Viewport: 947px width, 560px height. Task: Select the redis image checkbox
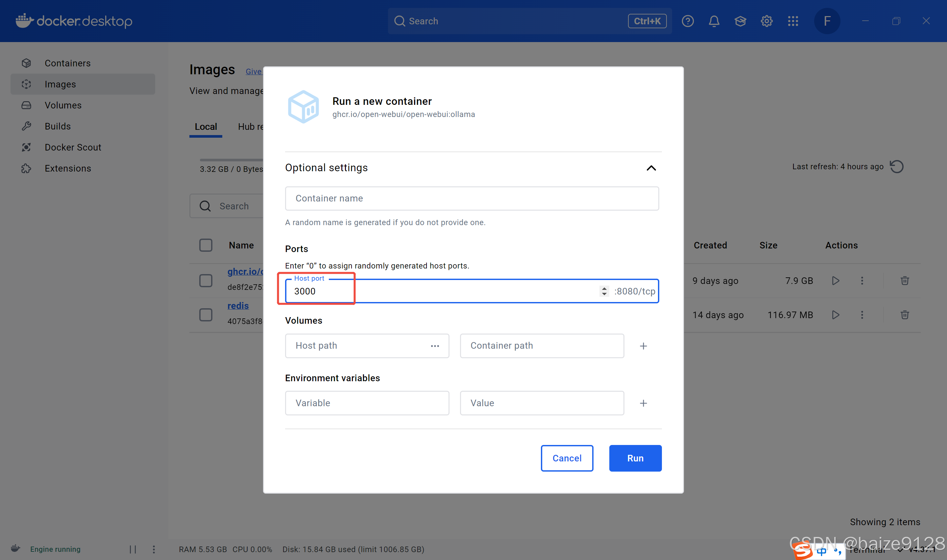[206, 315]
